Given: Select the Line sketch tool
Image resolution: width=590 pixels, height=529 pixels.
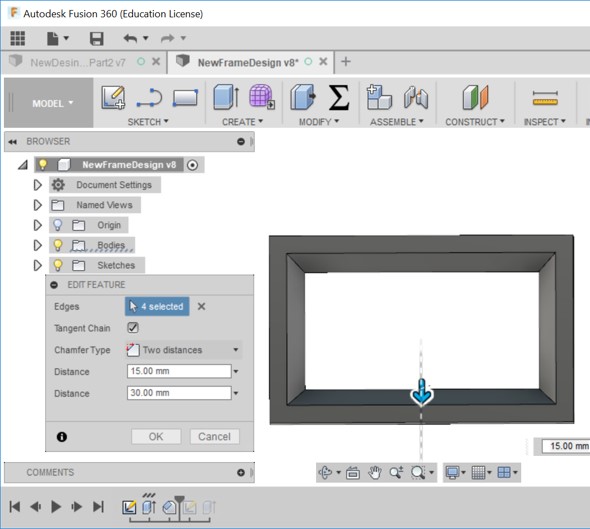Looking at the screenshot, I should pos(149,97).
